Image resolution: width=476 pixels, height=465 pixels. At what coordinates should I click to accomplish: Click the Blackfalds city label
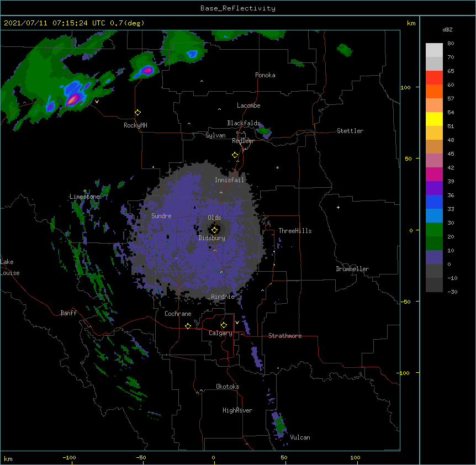tap(244, 123)
